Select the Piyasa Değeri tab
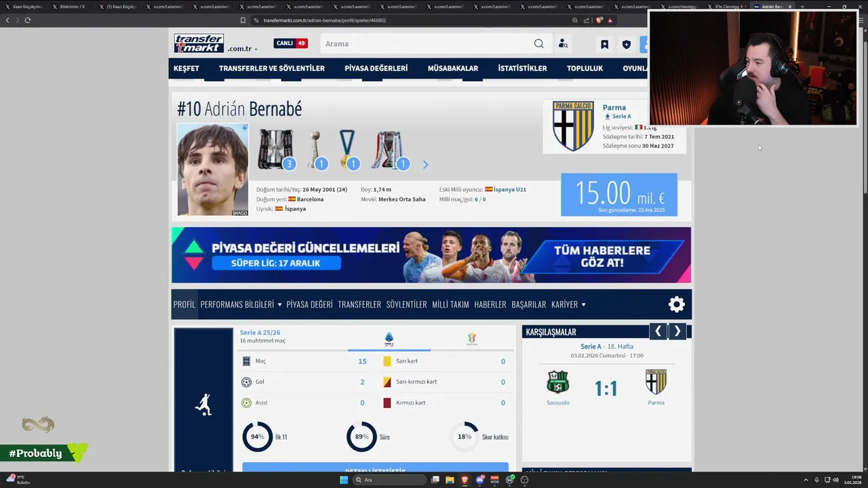 point(309,304)
